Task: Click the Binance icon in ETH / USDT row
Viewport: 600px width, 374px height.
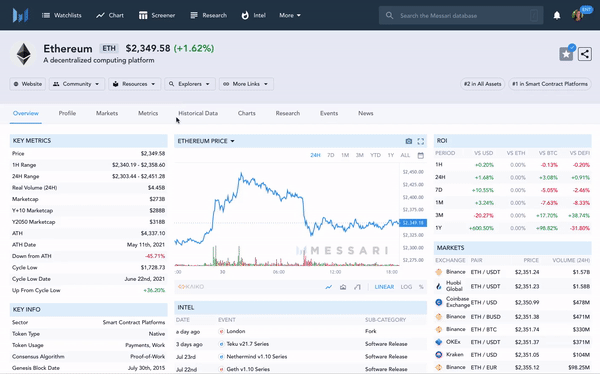Action: pos(439,272)
